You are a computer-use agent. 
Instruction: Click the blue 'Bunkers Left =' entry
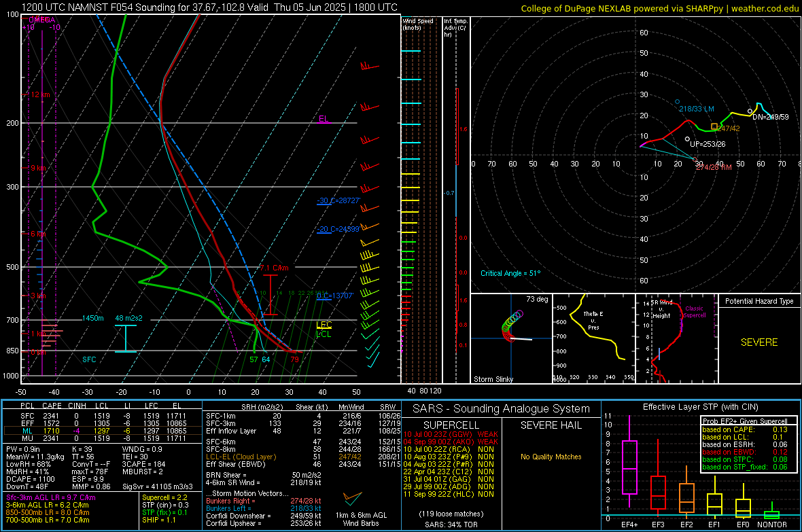click(264, 508)
